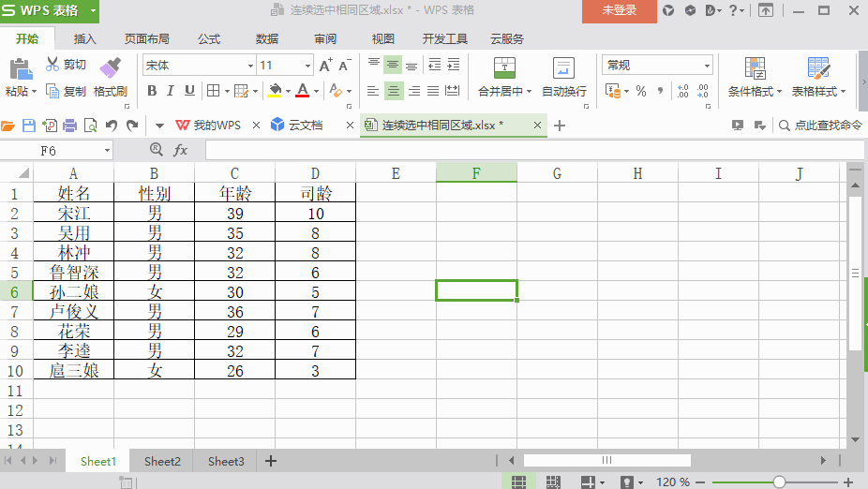
Task: Switch to the 页面布局 ribbon tab
Action: (146, 38)
